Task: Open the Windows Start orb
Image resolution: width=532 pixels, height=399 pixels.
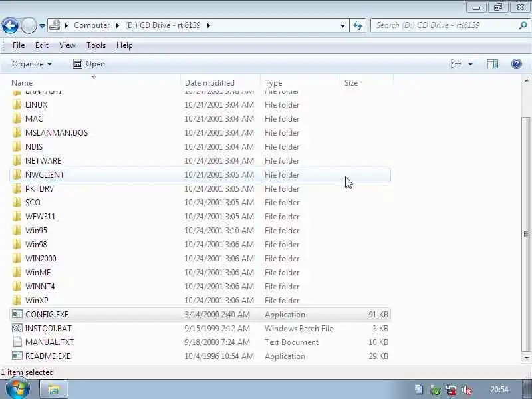Action: click(18, 389)
